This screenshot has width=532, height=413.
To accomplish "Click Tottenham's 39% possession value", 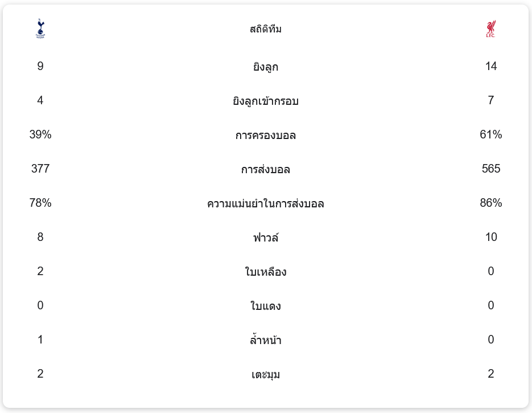I will click(40, 135).
